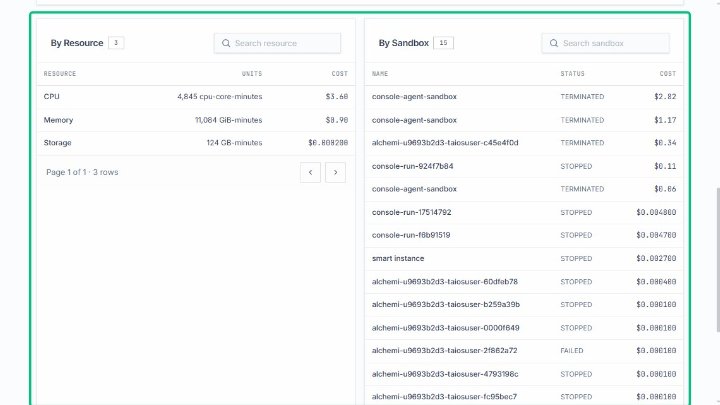Click STOPPED status of console-run-17514792
Image resolution: width=720 pixels, height=405 pixels.
[x=576, y=212]
